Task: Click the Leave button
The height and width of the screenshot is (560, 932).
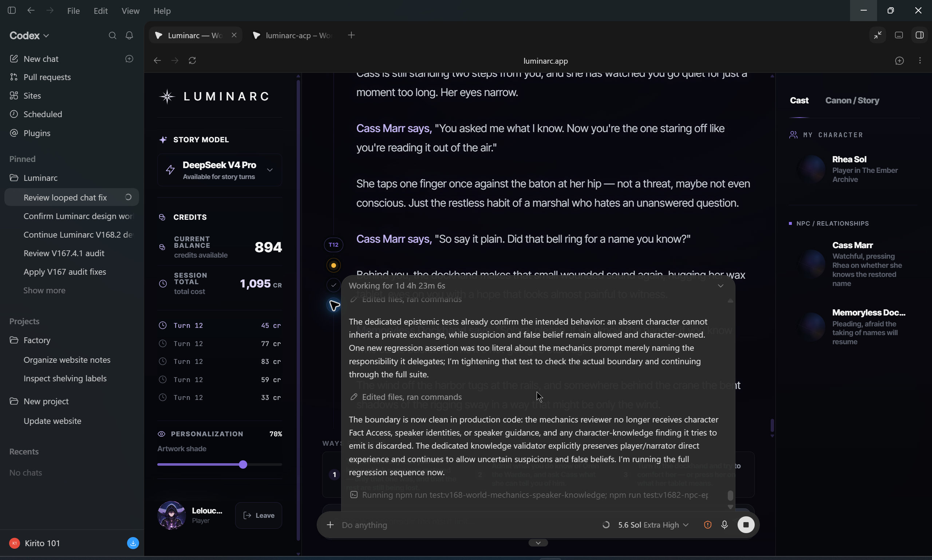Action: click(258, 516)
